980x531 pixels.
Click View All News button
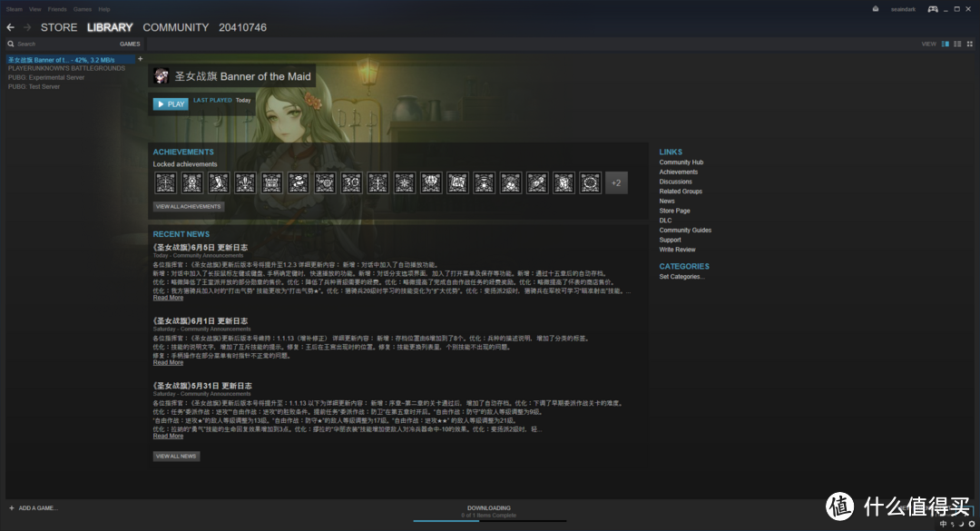coord(176,456)
